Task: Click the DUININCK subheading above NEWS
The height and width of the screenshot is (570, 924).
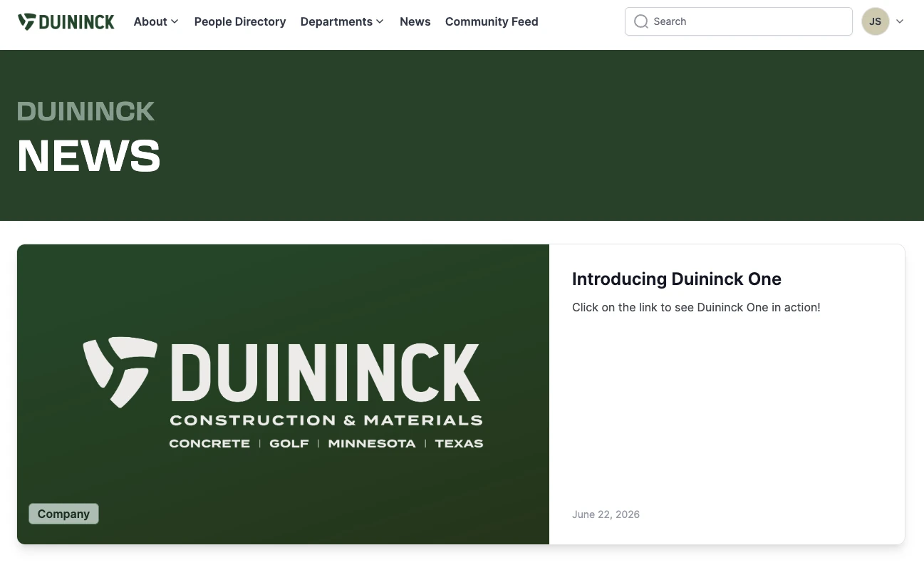Action: [85, 111]
